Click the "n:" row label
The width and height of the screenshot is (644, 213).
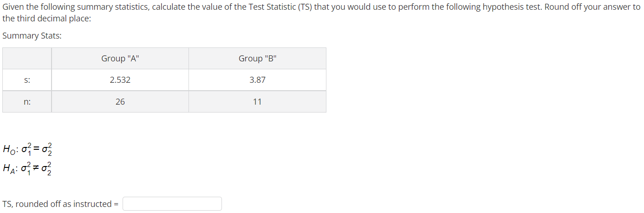[x=27, y=101]
